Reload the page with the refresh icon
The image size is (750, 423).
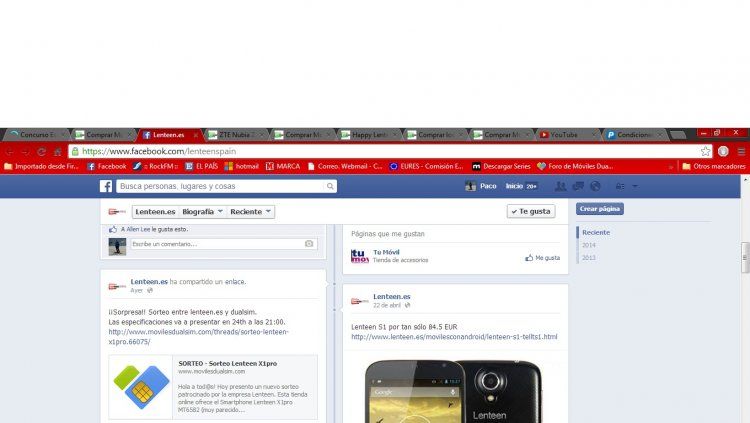pyautogui.click(x=42, y=152)
